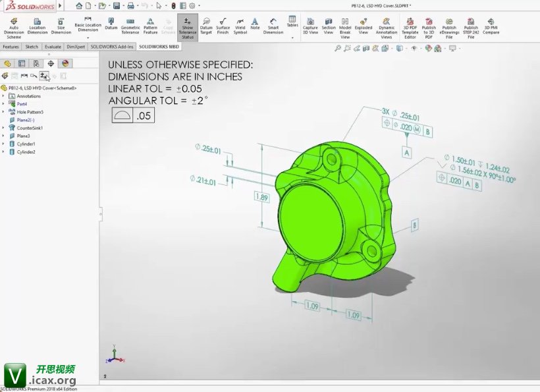Open the Section View tool
This screenshot has width=540, height=392.
pos(329,27)
